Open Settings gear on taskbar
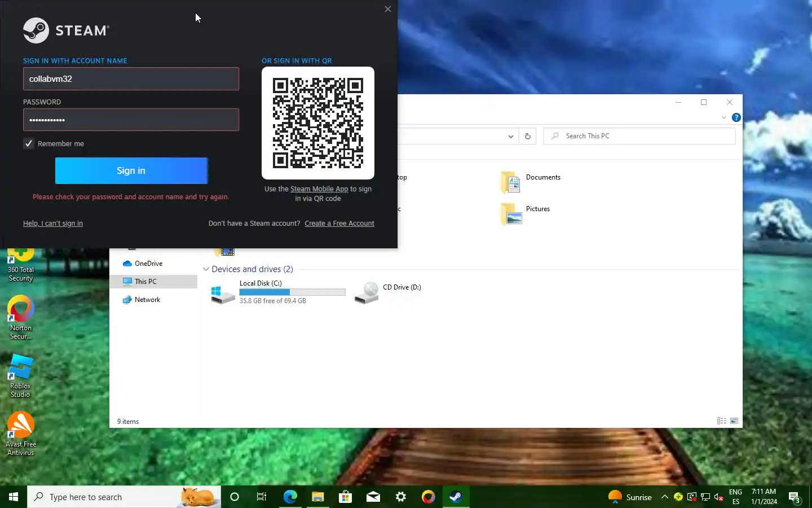 (401, 497)
